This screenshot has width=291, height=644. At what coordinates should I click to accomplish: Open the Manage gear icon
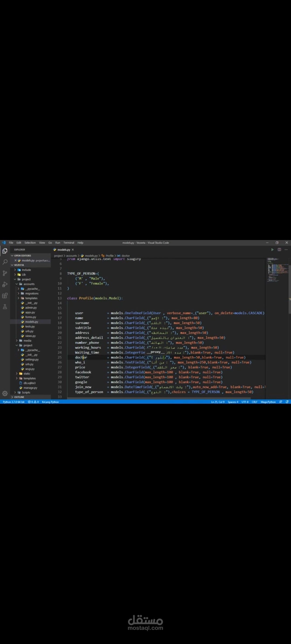5,393
